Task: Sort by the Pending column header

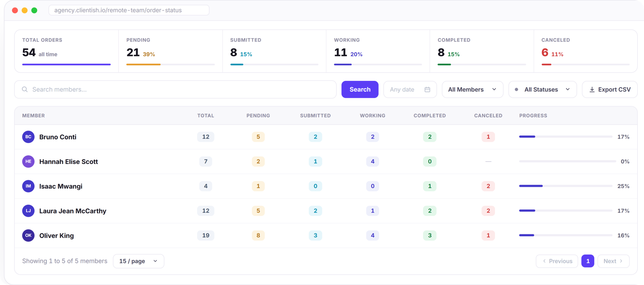Action: [258, 116]
